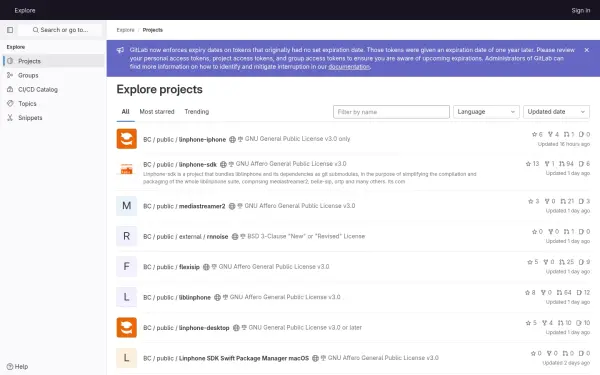The height and width of the screenshot is (375, 600).
Task: Click the stars count of linphone-iphone
Action: coord(537,134)
